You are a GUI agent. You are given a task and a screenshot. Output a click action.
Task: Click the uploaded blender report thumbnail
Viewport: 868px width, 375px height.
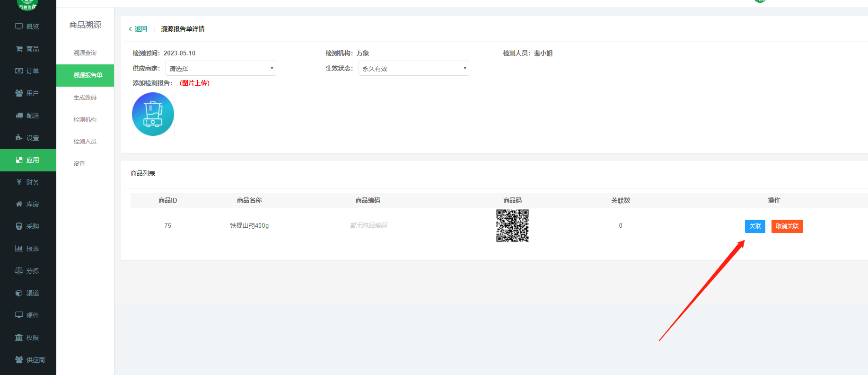pyautogui.click(x=153, y=114)
